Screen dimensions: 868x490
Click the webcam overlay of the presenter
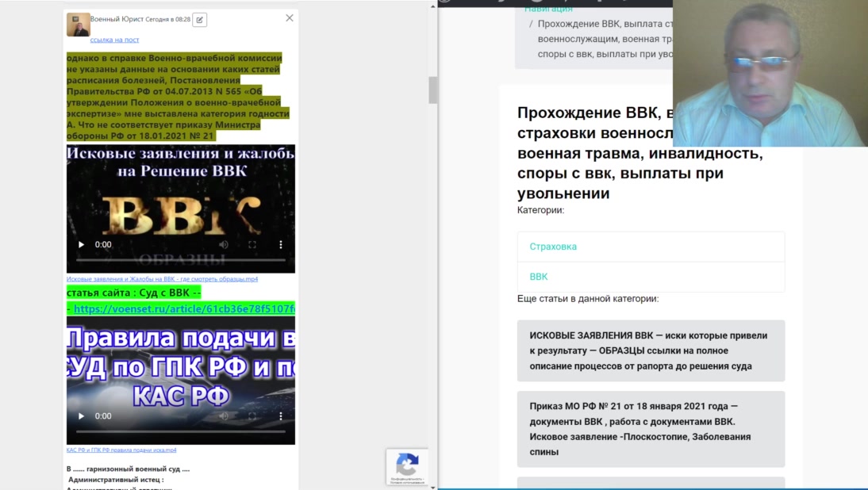(x=770, y=73)
